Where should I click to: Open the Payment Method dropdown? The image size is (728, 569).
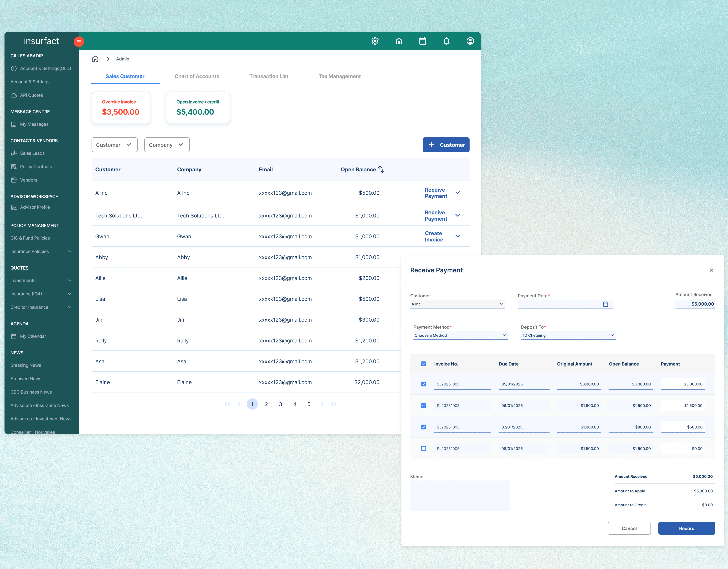(x=460, y=335)
